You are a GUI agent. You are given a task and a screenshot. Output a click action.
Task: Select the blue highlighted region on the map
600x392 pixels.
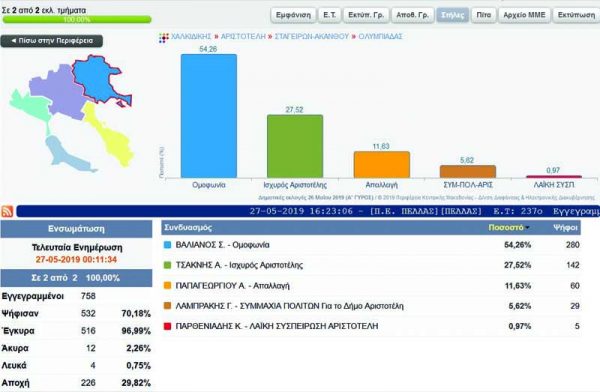click(99, 80)
